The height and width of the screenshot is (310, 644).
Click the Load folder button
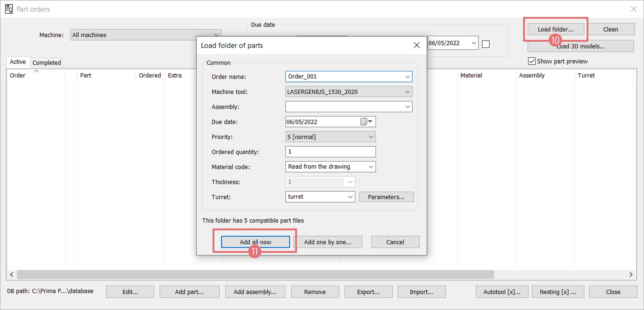click(x=555, y=29)
